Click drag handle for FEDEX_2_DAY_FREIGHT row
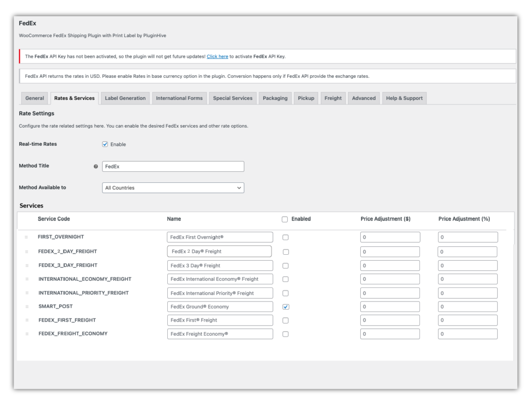The height and width of the screenshot is (402, 532). coord(27,252)
